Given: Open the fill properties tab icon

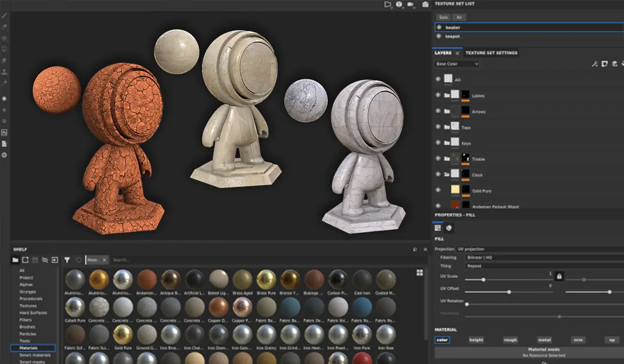Looking at the screenshot, I should pyautogui.click(x=438, y=228).
